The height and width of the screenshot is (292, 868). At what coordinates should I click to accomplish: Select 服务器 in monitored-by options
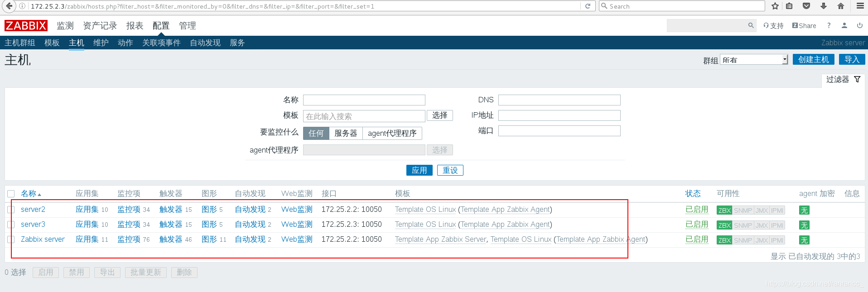point(346,133)
